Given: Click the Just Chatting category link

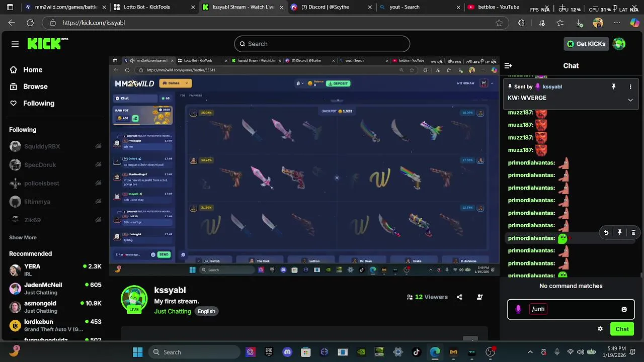Looking at the screenshot, I should click(x=173, y=311).
